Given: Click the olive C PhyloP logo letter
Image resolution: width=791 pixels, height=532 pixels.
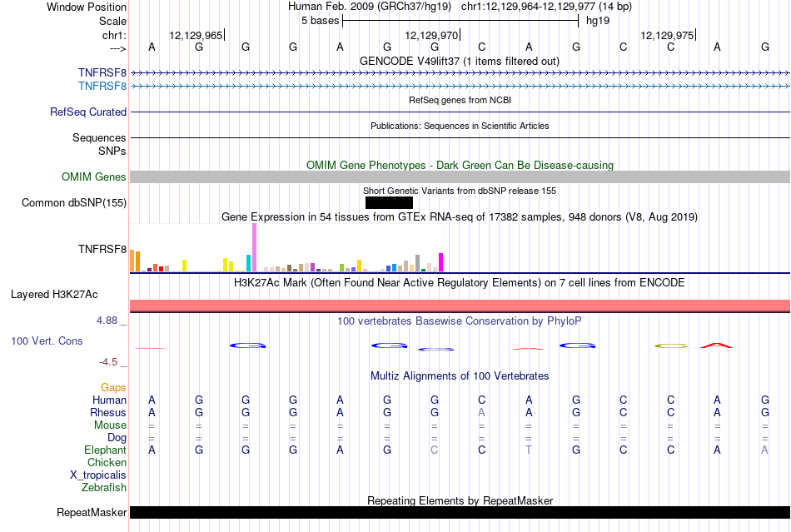Looking at the screenshot, I should pos(671,346).
